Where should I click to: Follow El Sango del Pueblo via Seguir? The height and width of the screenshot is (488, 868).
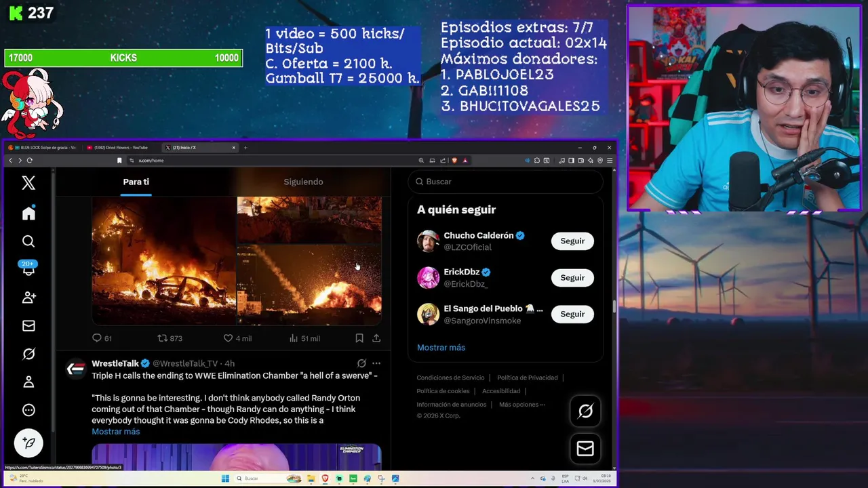tap(572, 314)
